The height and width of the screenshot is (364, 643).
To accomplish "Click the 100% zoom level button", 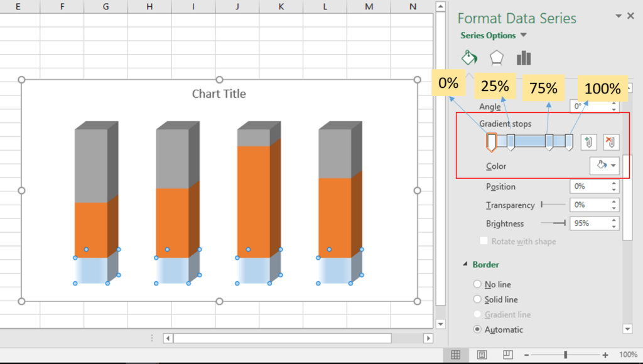I will [628, 355].
